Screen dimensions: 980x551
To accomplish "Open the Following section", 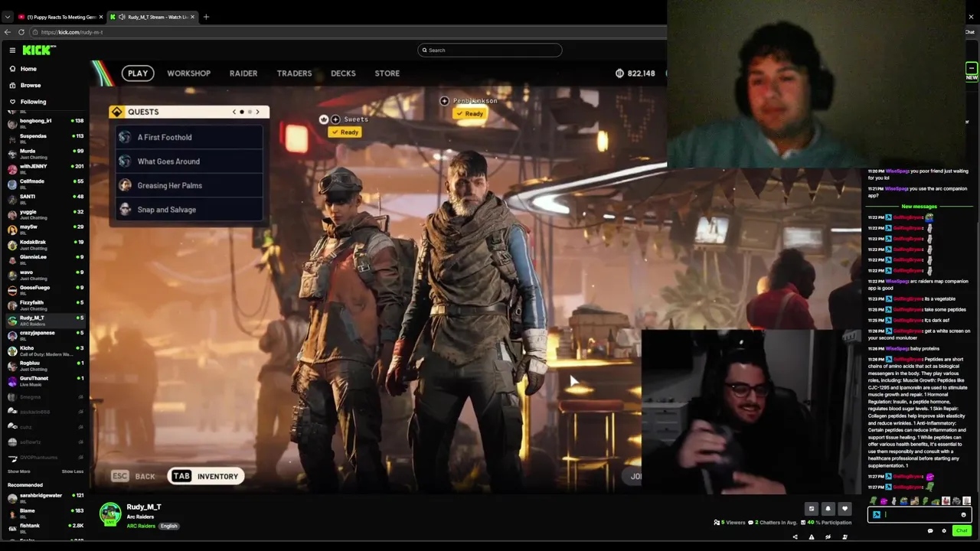I will (33, 101).
